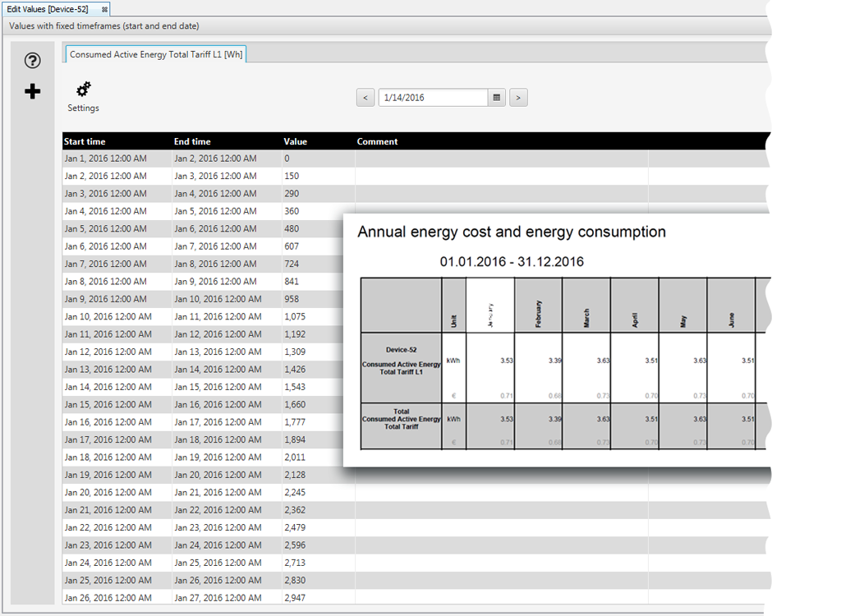Open the calendar date picker icon

[496, 97]
